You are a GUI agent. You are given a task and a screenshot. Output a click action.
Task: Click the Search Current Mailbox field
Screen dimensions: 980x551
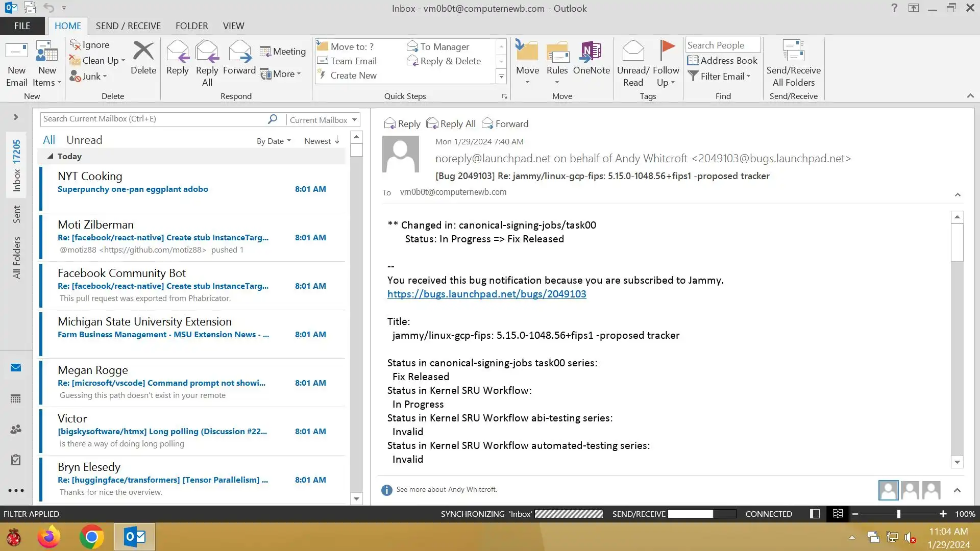tap(153, 119)
